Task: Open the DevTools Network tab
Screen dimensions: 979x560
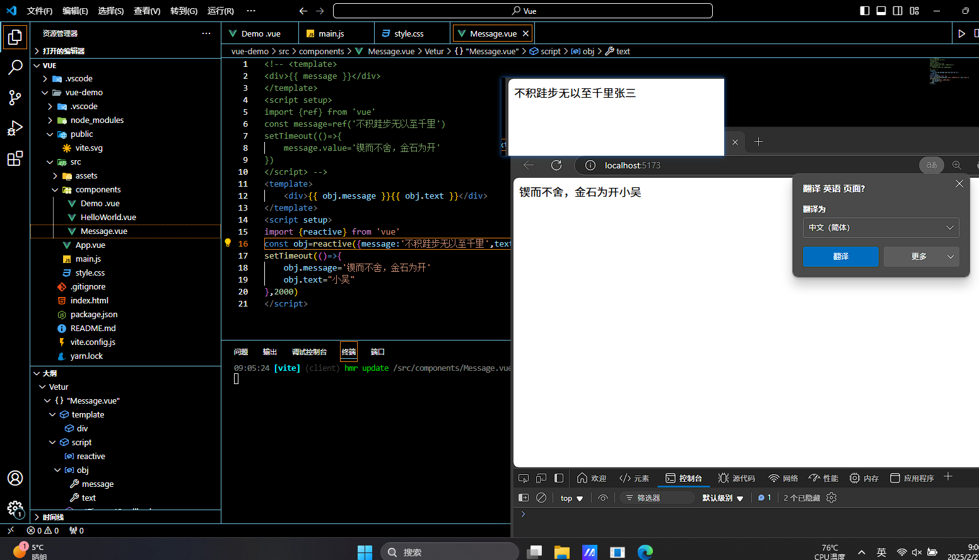Action: [783, 478]
